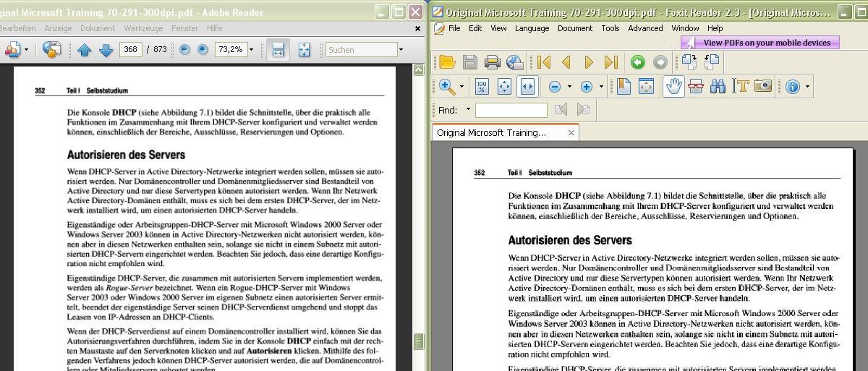Go to previous page in Adobe Reader
Viewport: 868px width, 371px height.
[84, 50]
